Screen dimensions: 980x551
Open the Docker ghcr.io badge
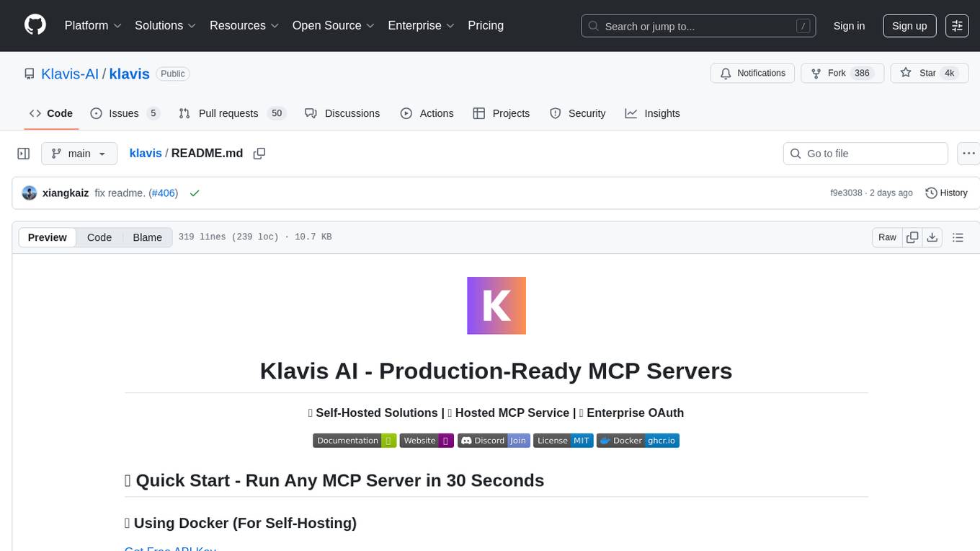click(x=638, y=441)
